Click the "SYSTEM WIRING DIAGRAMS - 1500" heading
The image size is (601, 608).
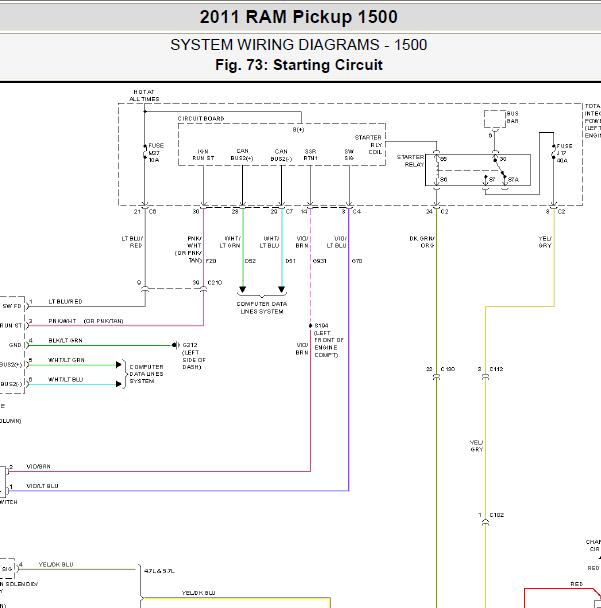click(x=299, y=45)
